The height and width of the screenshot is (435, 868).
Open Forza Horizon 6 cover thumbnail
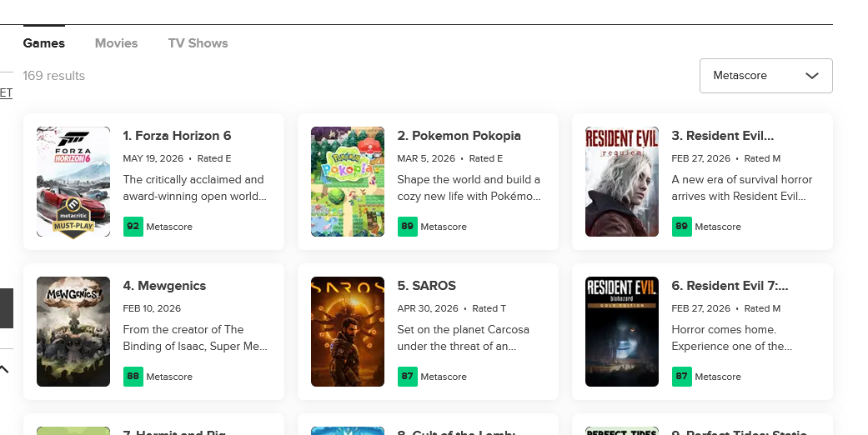73,182
